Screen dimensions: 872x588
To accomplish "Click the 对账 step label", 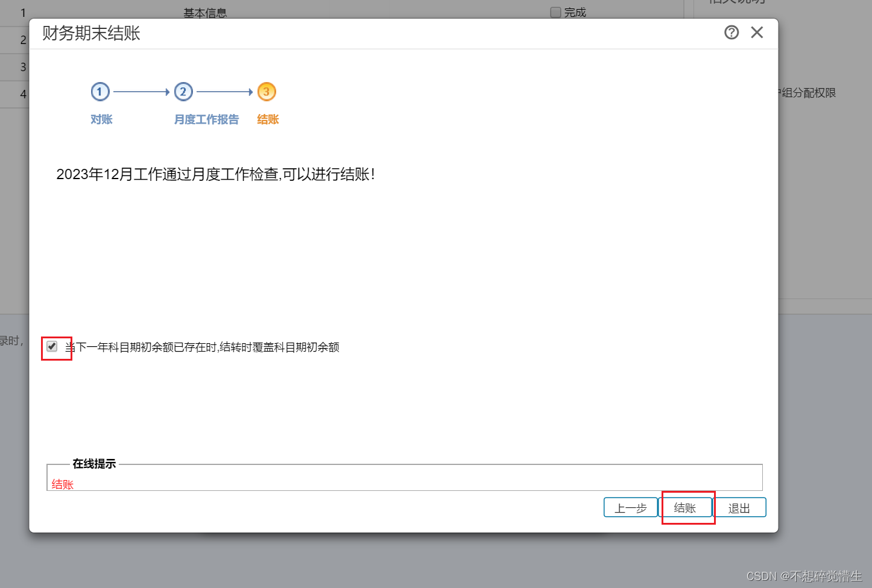I will point(102,119).
